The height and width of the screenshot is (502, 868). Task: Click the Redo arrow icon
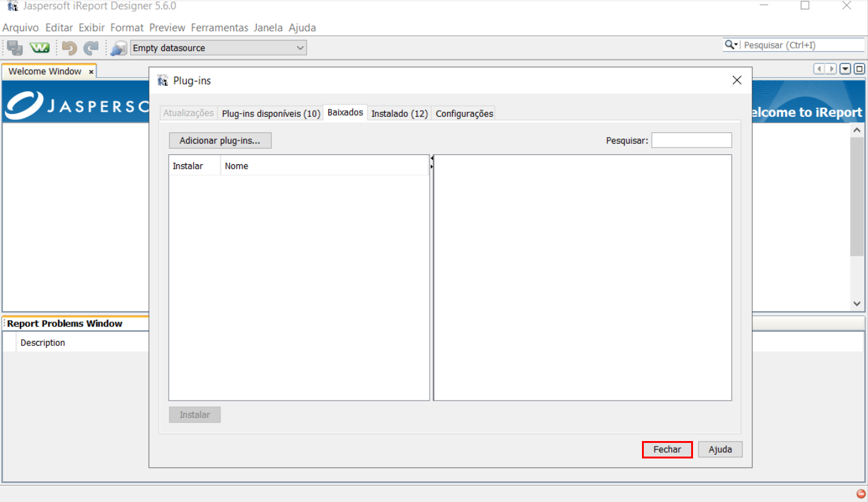click(92, 48)
